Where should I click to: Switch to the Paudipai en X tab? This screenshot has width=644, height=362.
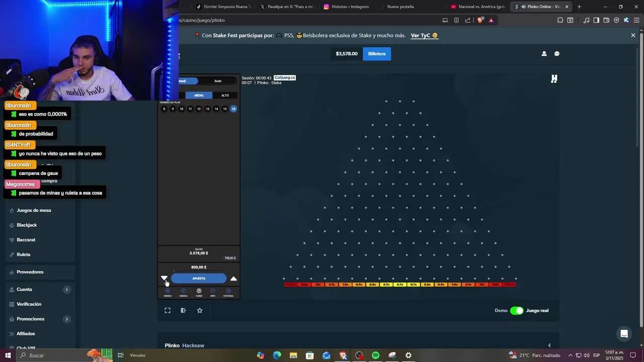(287, 7)
